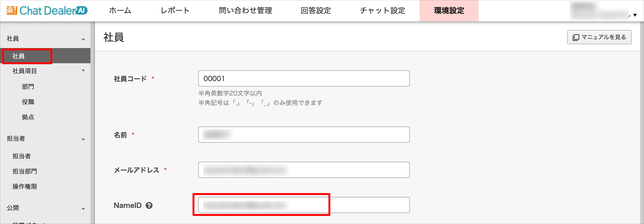Collapse the 社員 sidebar section
The width and height of the screenshot is (644, 224).
point(83,39)
